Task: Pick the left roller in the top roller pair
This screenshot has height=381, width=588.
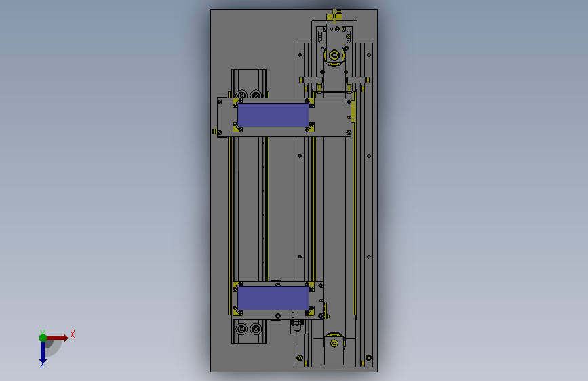Action: [x=241, y=94]
